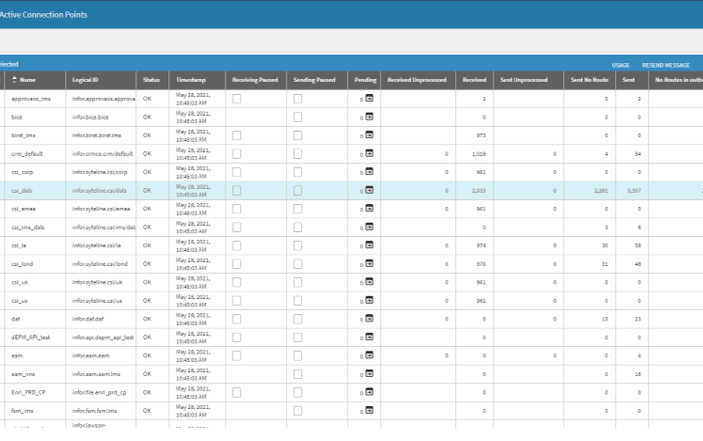The image size is (703, 441).
Task: Tick Receiving Paused for birst_ims
Action: pyautogui.click(x=237, y=135)
